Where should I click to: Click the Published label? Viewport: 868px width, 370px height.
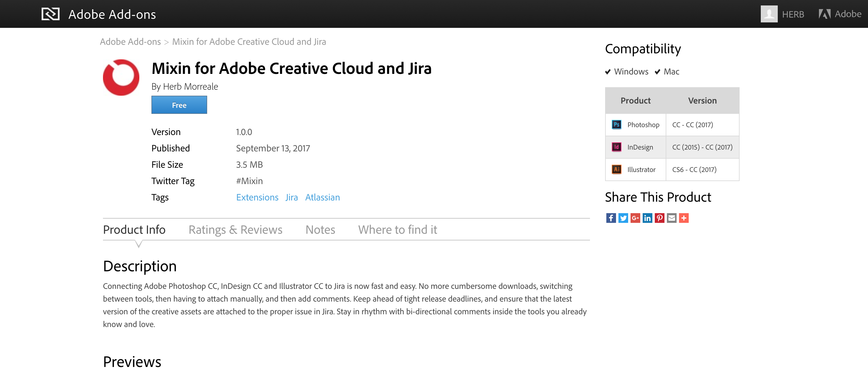[x=171, y=148]
